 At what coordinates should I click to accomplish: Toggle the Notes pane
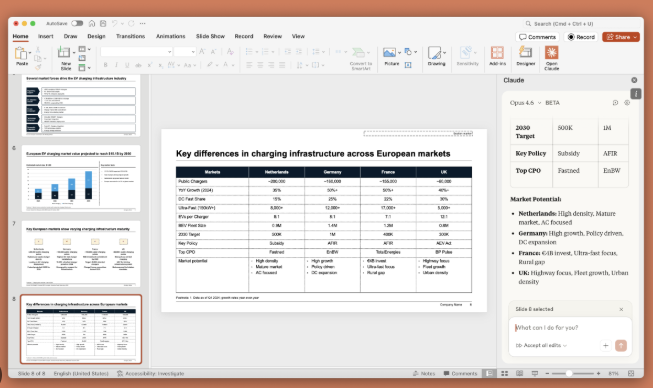[424, 373]
